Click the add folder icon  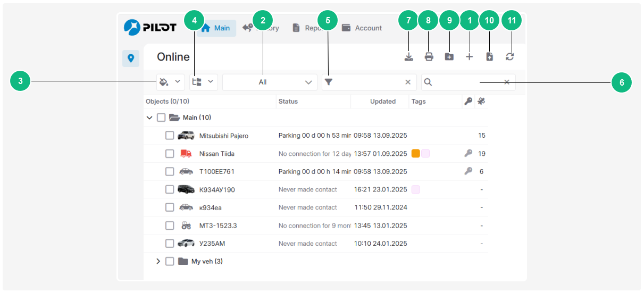click(x=449, y=57)
